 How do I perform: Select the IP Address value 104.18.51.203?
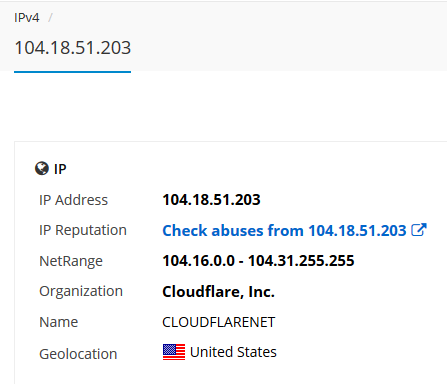[x=211, y=200]
